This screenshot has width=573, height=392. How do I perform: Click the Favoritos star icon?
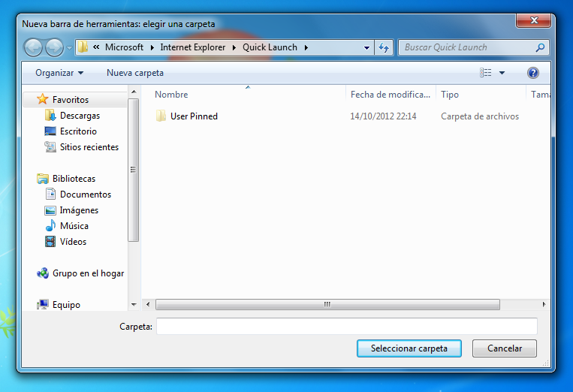[42, 99]
